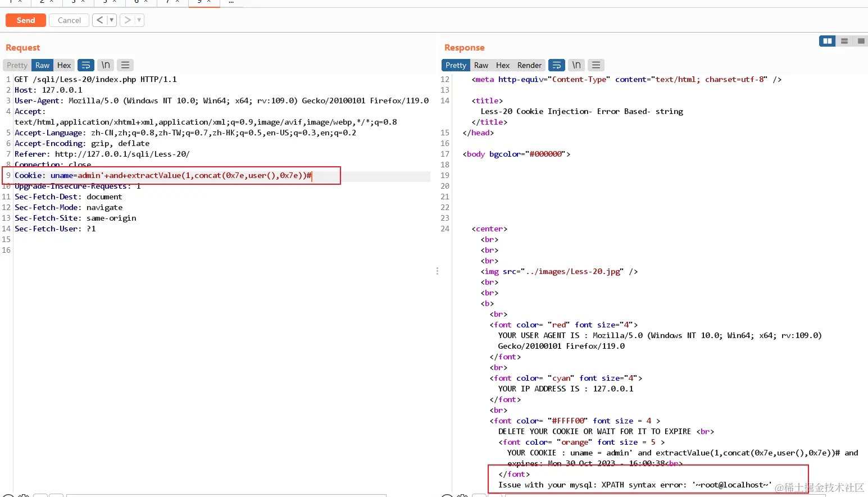Switch Request view to Pretty tab
Image resolution: width=868 pixels, height=497 pixels.
17,65
